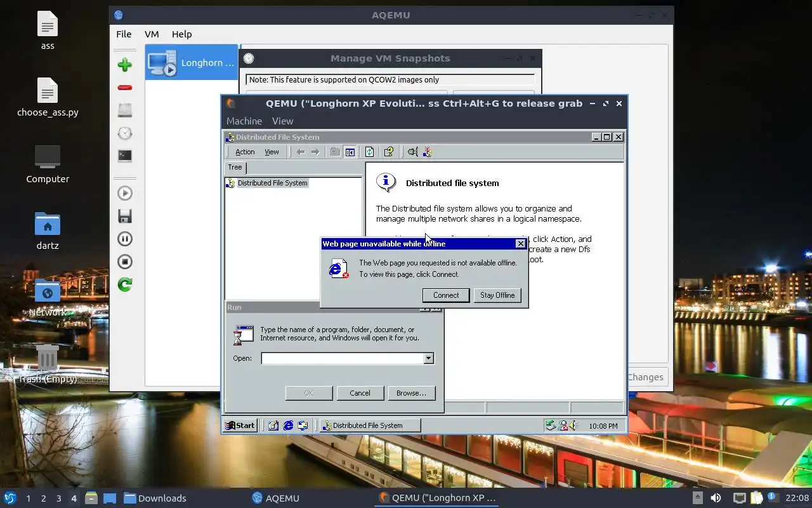Click the dartz home folder icon
This screenshot has width=812, height=508.
click(48, 231)
